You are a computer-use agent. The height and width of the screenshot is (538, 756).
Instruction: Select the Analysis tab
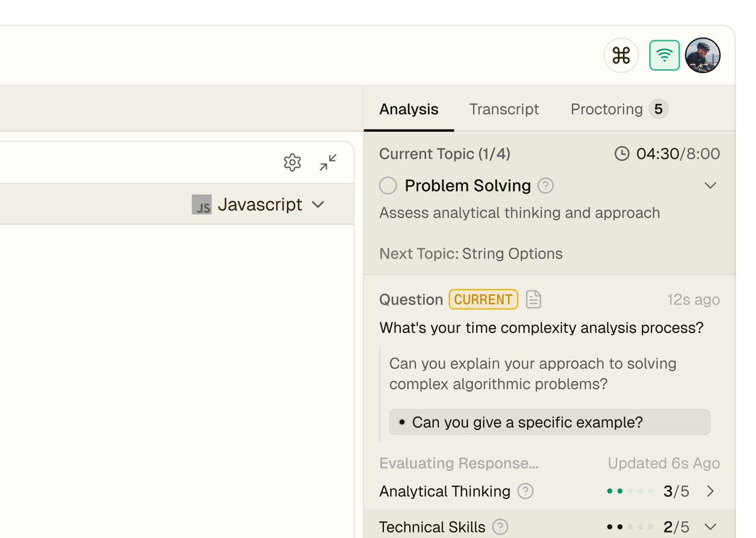coord(409,109)
